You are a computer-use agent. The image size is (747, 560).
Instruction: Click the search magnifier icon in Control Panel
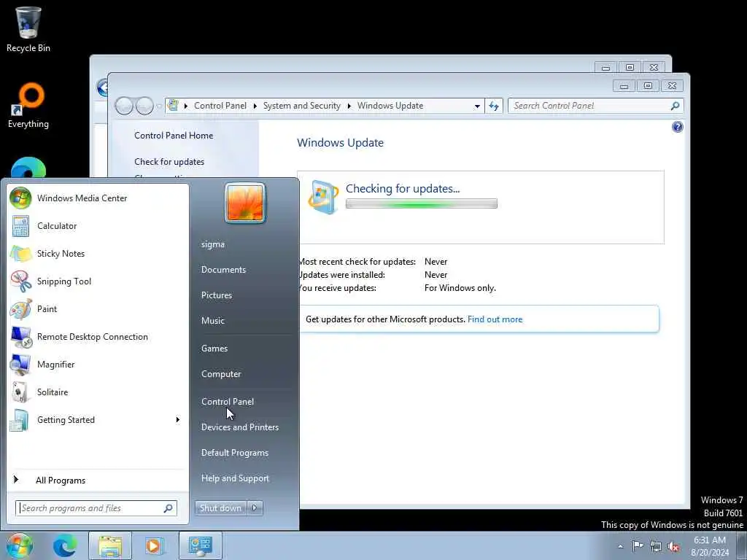(675, 106)
